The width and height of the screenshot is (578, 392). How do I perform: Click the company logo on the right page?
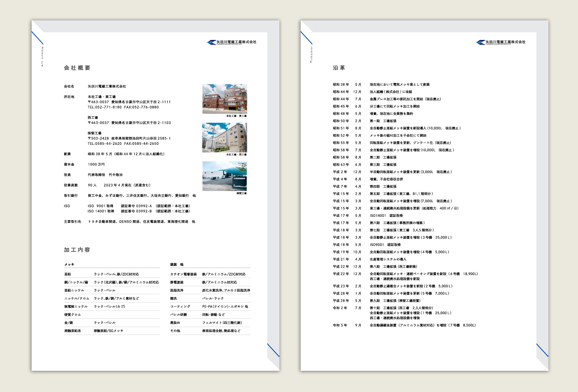click(x=501, y=42)
